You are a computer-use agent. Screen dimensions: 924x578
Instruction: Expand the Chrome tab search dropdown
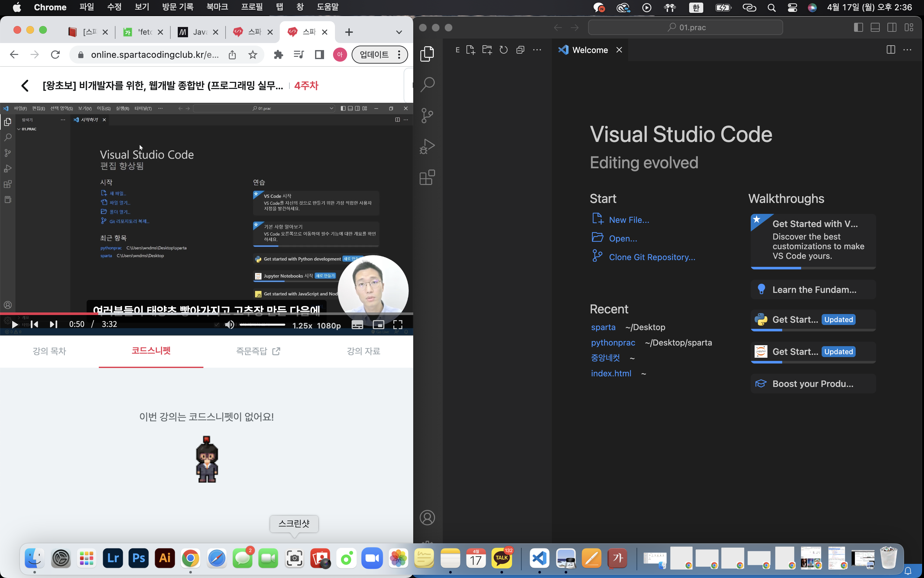(399, 32)
